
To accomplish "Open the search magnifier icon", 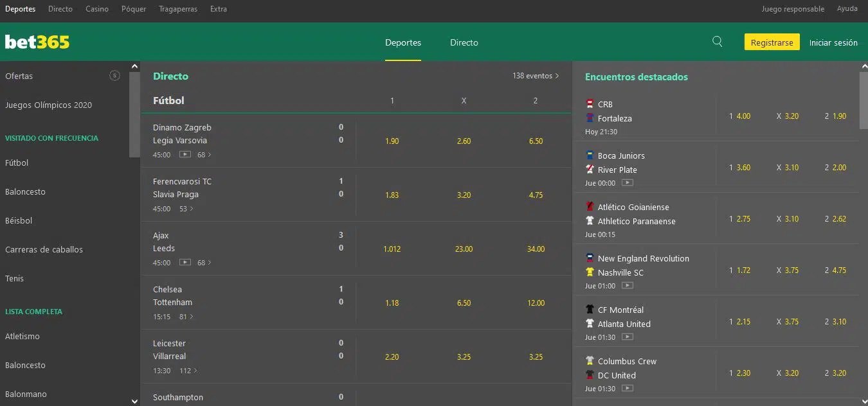I will click(x=718, y=42).
